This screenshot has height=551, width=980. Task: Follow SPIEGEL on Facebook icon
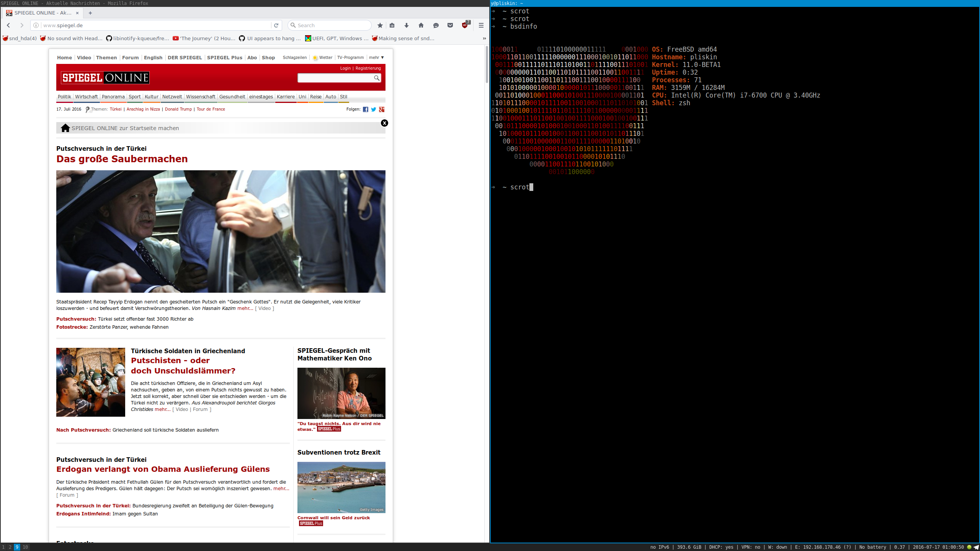[x=366, y=109]
